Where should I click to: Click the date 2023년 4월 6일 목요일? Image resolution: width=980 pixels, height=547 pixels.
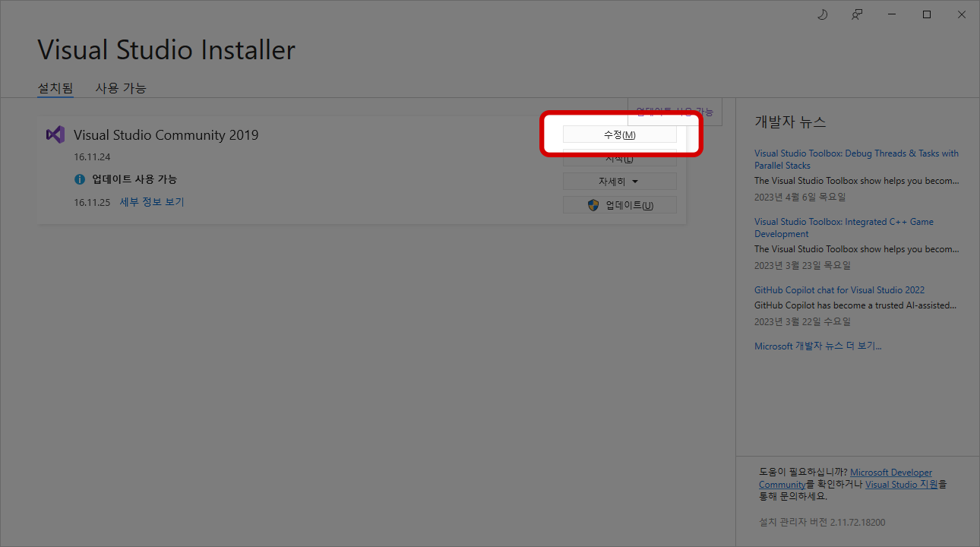[x=800, y=198]
